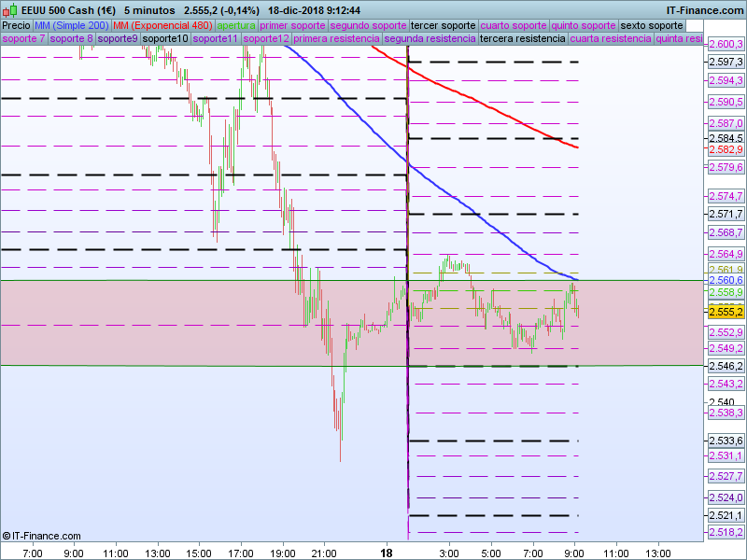Click the quinto soporte legend entry
Screen dimensions: 747x560
click(x=584, y=25)
